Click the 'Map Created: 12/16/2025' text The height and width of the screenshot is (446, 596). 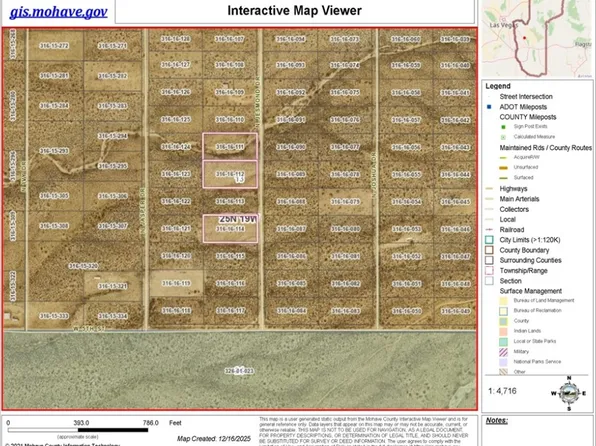pyautogui.click(x=214, y=439)
